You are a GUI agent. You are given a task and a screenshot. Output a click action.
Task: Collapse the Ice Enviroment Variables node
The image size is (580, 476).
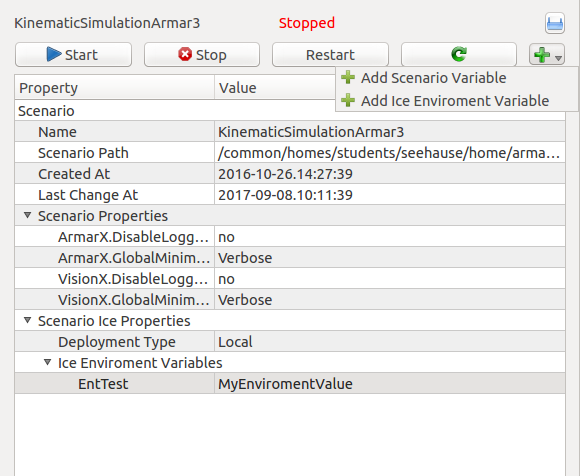47,362
